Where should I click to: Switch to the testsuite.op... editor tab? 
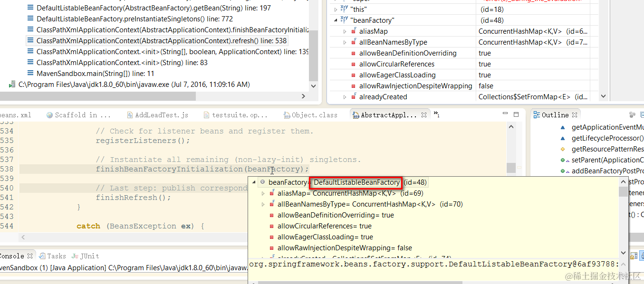pos(235,115)
